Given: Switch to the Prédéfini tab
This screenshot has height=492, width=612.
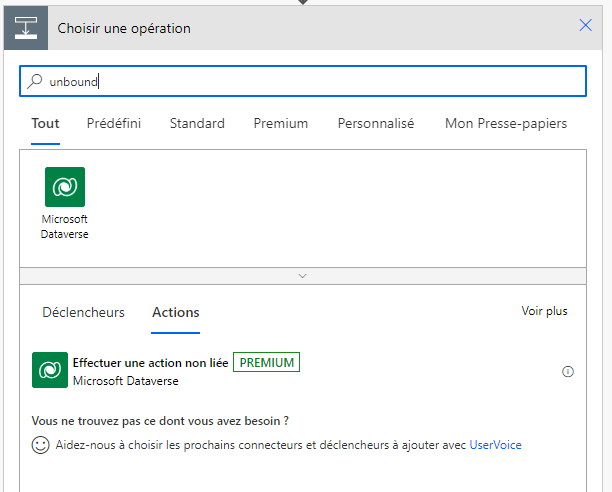Looking at the screenshot, I should 114,124.
